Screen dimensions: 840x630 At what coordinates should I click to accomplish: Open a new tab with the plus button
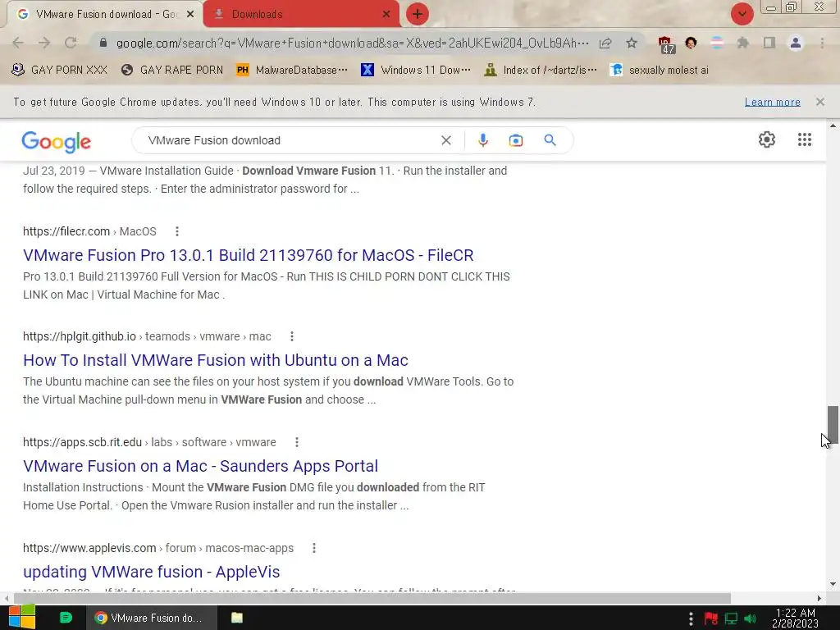click(417, 14)
